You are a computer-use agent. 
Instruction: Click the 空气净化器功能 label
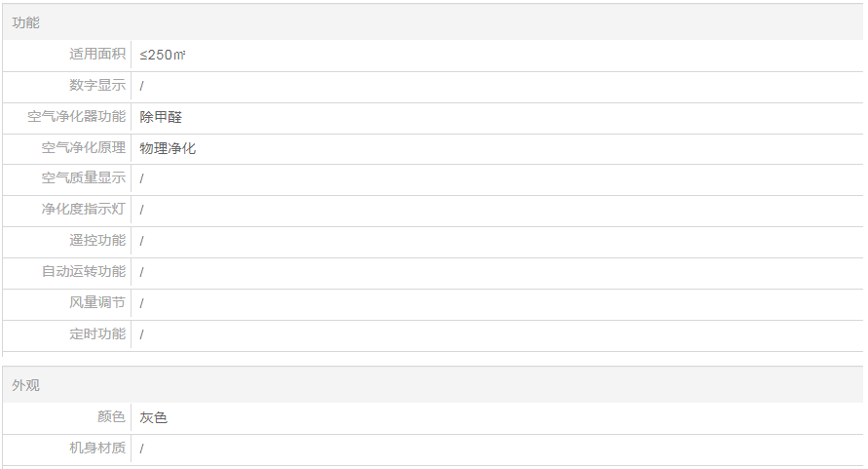pyautogui.click(x=76, y=117)
